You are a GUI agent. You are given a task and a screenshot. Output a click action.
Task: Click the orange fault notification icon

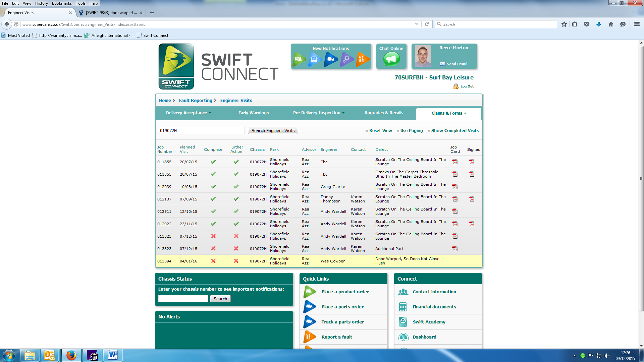point(362,59)
